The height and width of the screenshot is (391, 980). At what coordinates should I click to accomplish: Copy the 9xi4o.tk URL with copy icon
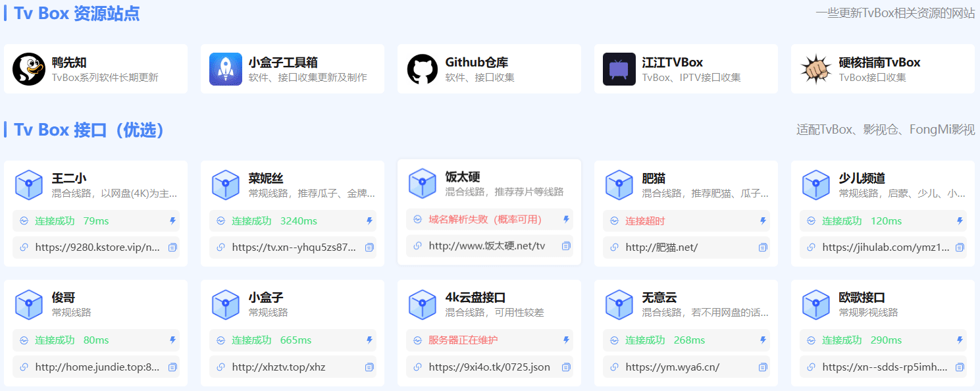[x=566, y=367]
